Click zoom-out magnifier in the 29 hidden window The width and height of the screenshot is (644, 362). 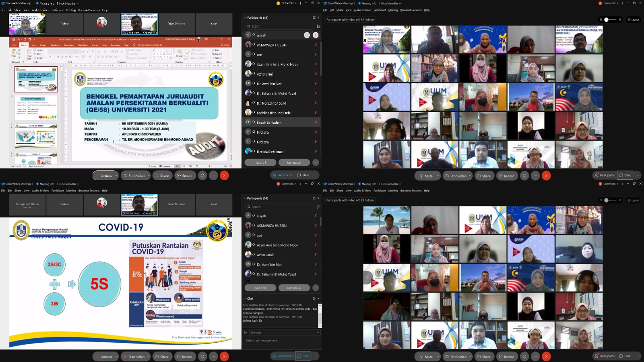[601, 200]
